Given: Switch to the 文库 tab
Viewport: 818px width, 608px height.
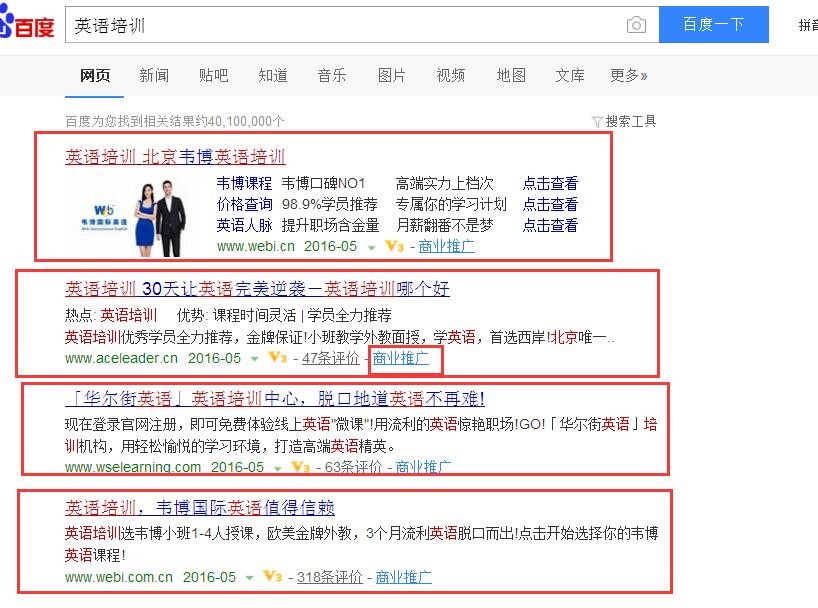Looking at the screenshot, I should [x=569, y=75].
